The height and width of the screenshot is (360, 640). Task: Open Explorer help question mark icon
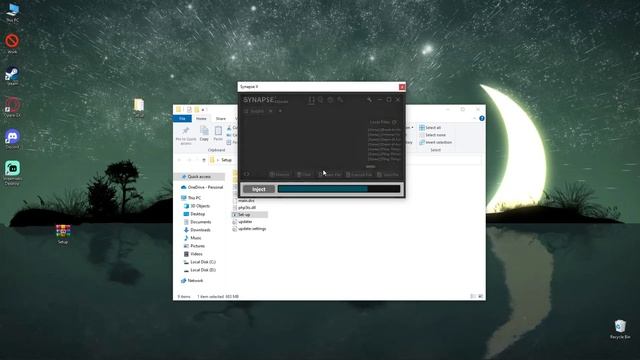(x=482, y=118)
